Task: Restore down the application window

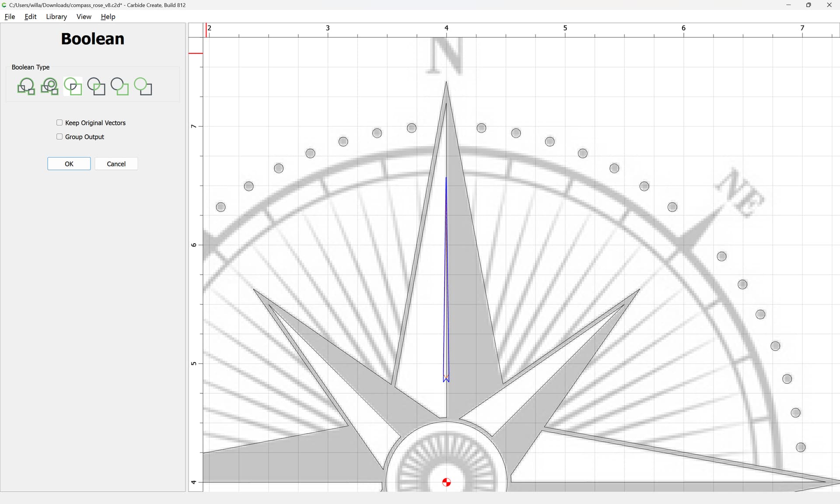Action: (x=808, y=5)
